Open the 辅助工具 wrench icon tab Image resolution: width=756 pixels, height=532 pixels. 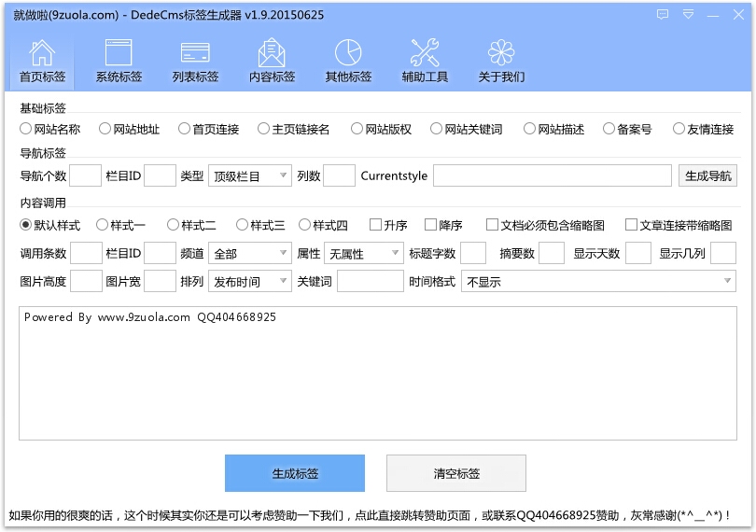(x=425, y=61)
